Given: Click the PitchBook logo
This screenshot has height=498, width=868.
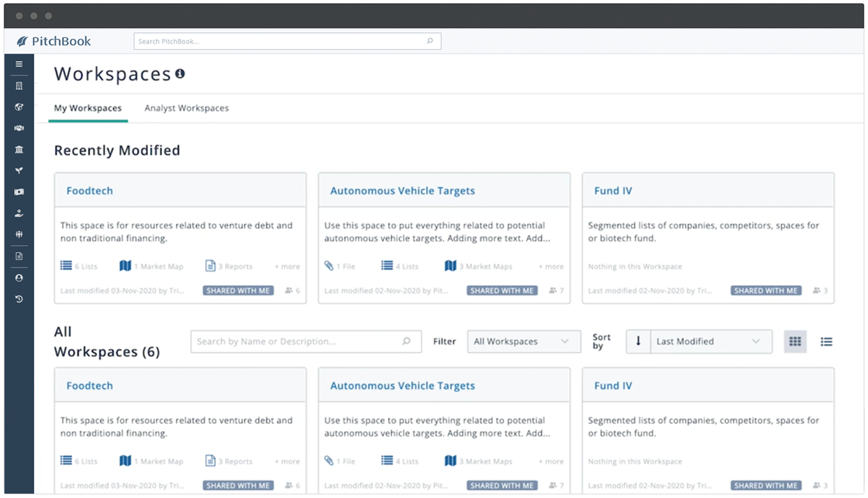Looking at the screenshot, I should 54,42.
